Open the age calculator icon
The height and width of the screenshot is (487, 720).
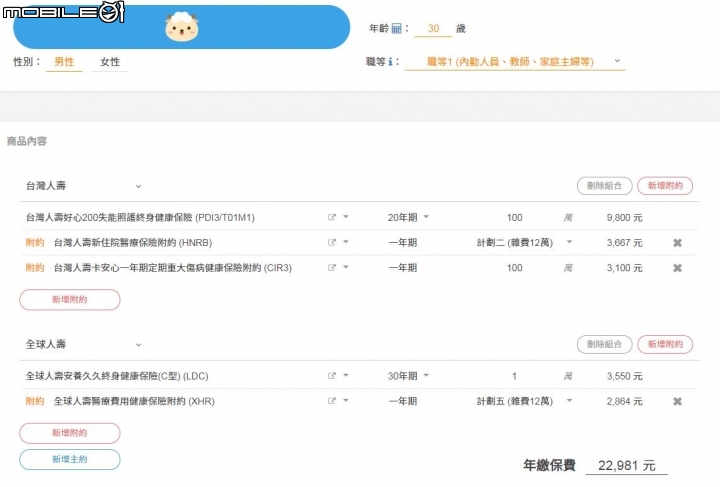[x=396, y=28]
